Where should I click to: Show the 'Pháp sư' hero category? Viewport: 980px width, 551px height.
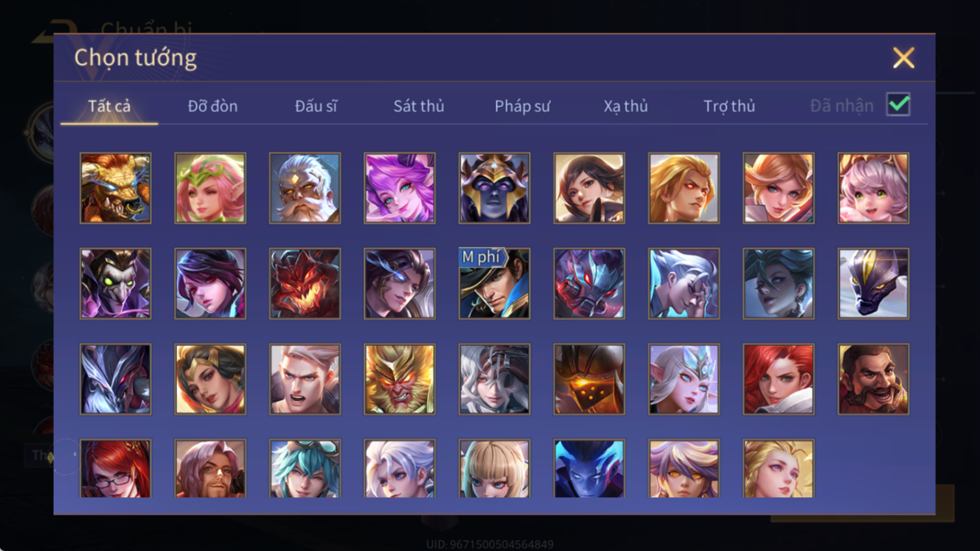point(522,106)
